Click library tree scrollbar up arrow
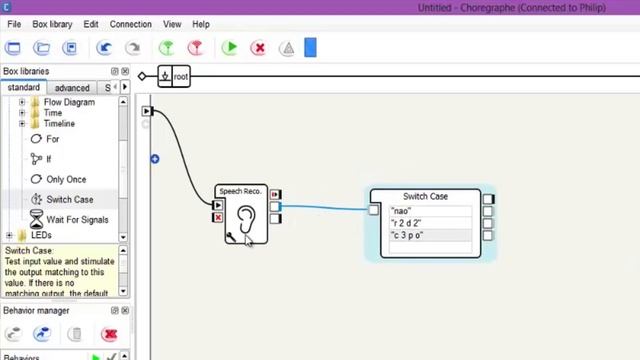The width and height of the screenshot is (640, 360). tap(123, 101)
